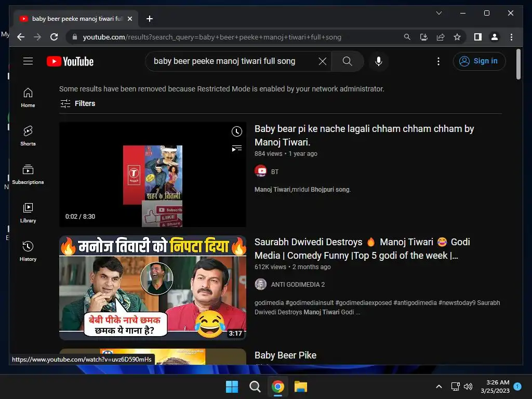This screenshot has height=399, width=532.
Task: Click the magnifier search button
Action: click(347, 61)
